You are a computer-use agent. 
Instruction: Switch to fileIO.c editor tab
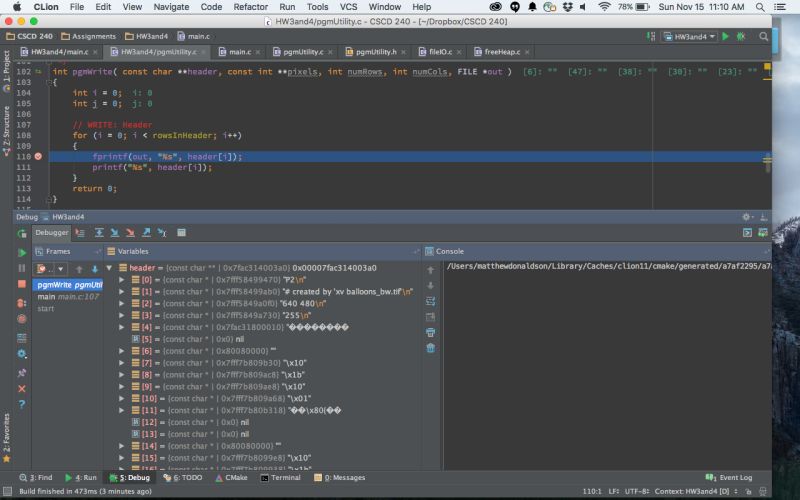tap(440, 52)
